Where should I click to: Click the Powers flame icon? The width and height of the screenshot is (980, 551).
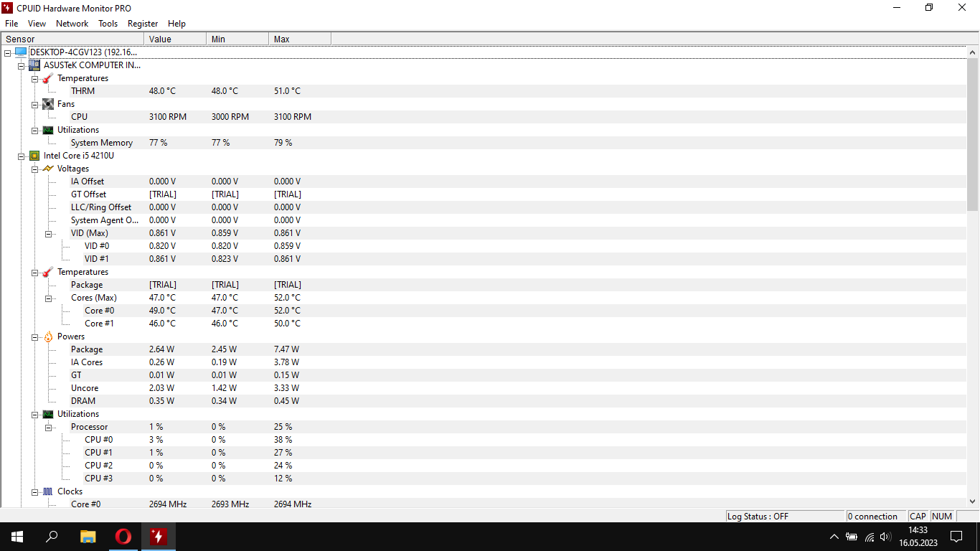click(x=48, y=336)
